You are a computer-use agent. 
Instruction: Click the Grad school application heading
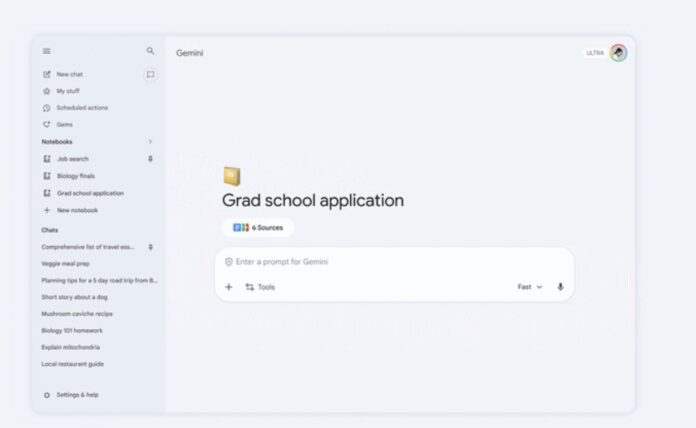(x=313, y=200)
